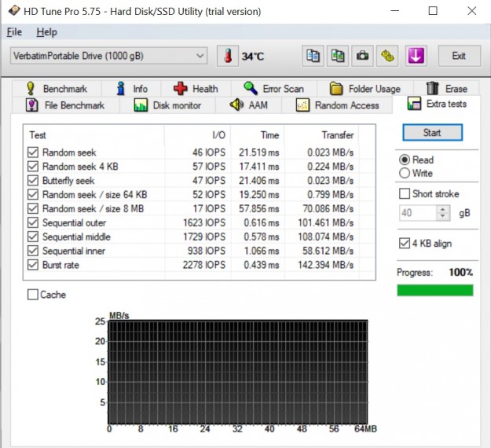The width and height of the screenshot is (491, 448).
Task: Click the purple down arrow icon
Action: coord(416,56)
